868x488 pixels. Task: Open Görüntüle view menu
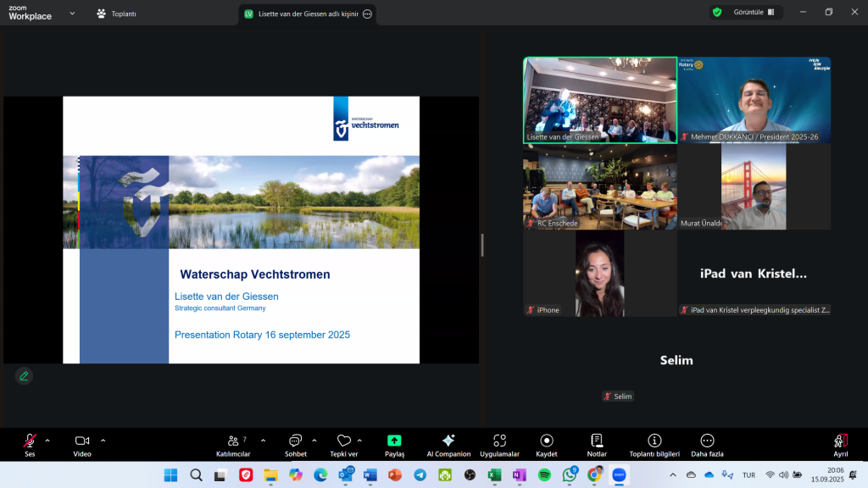pyautogui.click(x=746, y=13)
